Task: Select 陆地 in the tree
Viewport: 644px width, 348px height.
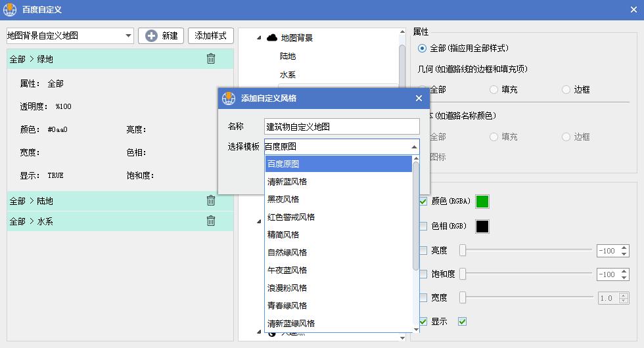Action: point(288,56)
